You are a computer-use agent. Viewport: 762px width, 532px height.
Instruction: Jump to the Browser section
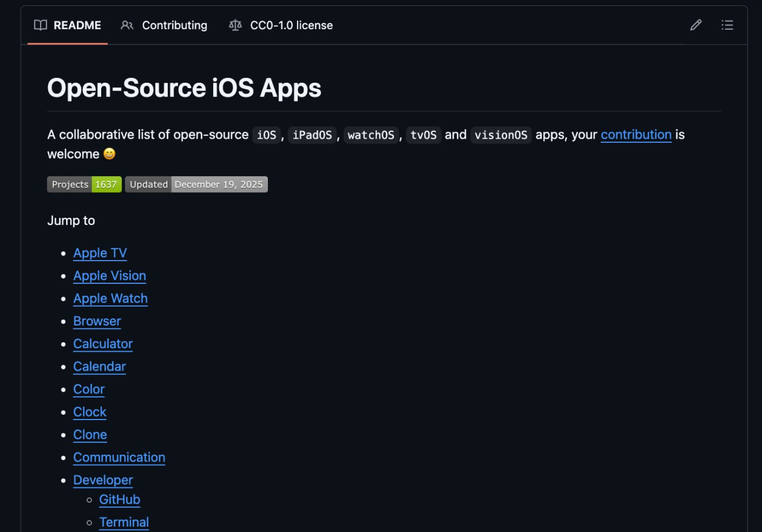click(96, 321)
